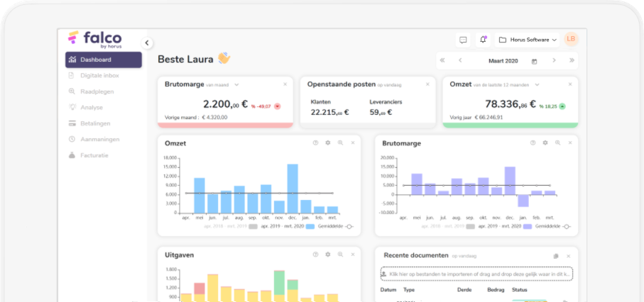The width and height of the screenshot is (644, 302).
Task: Toggle apr. 2018 - mrt. 2019 Brutomarge legend
Action: coord(448,227)
